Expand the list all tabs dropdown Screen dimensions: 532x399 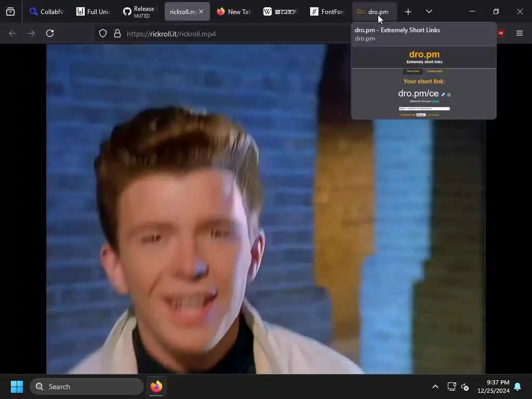pyautogui.click(x=429, y=12)
